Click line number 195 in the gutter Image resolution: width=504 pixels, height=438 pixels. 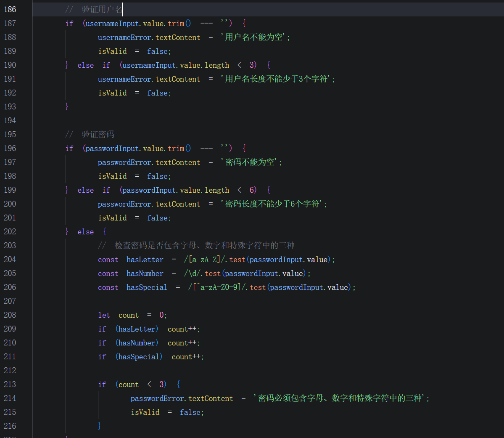point(10,134)
